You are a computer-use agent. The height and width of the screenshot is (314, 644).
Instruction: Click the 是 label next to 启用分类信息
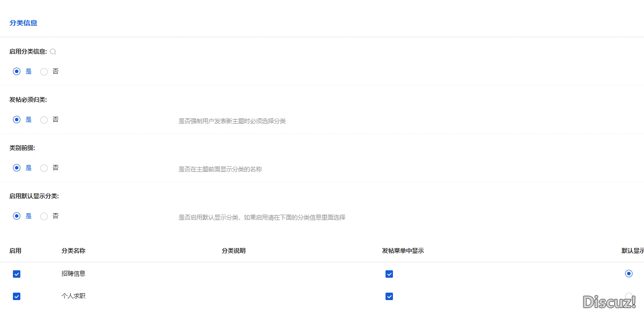pos(28,71)
